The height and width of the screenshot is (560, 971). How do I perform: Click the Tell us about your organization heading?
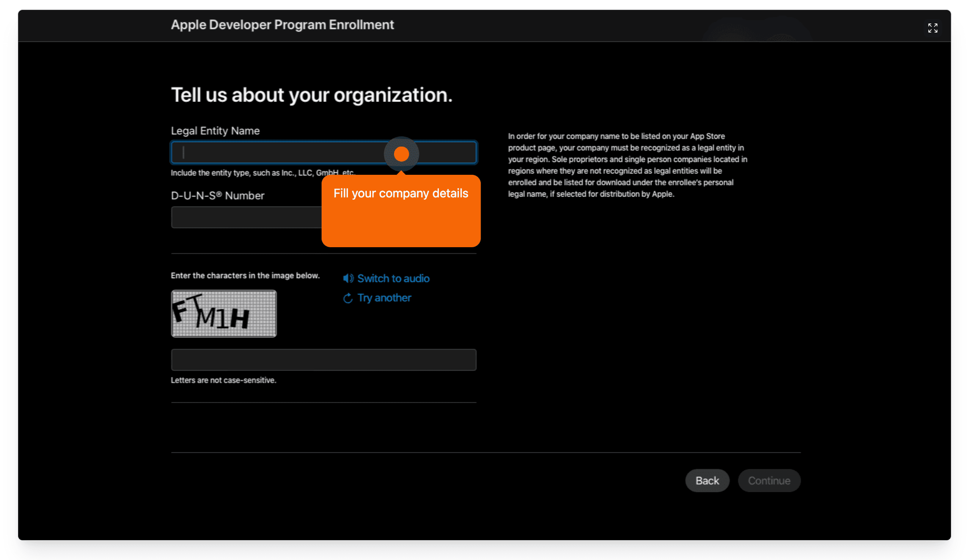click(312, 95)
